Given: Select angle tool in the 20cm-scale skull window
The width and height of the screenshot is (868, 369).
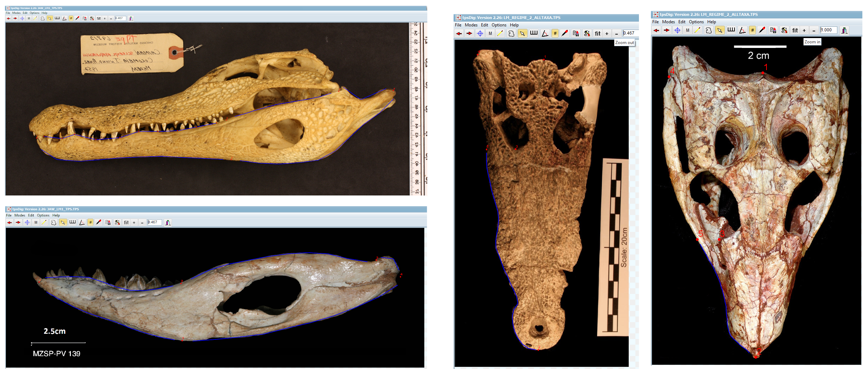Looking at the screenshot, I should point(545,33).
